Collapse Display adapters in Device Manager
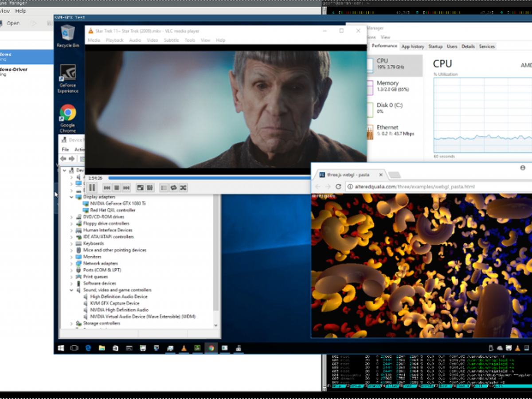The image size is (532, 399). pos(72,197)
